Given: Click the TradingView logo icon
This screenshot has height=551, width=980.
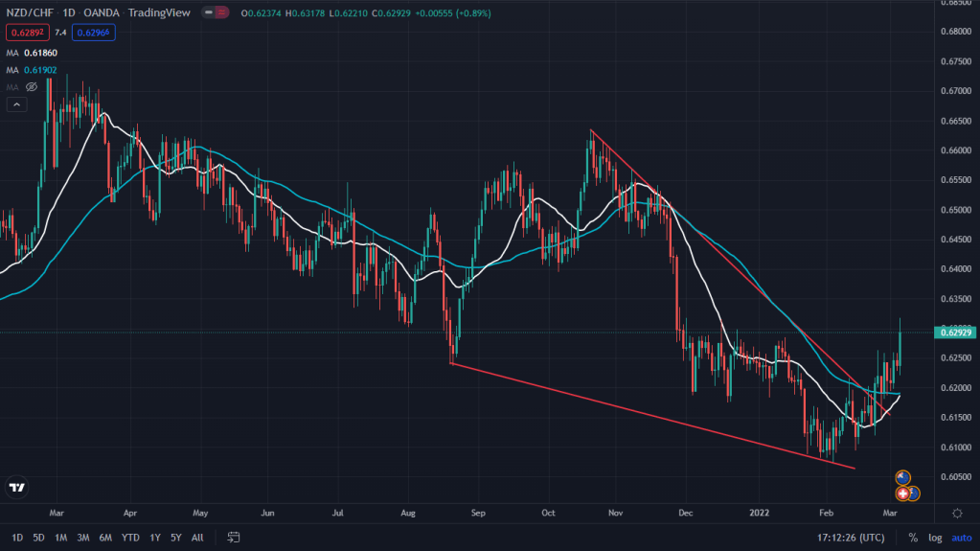Looking at the screenshot, I should [16, 487].
